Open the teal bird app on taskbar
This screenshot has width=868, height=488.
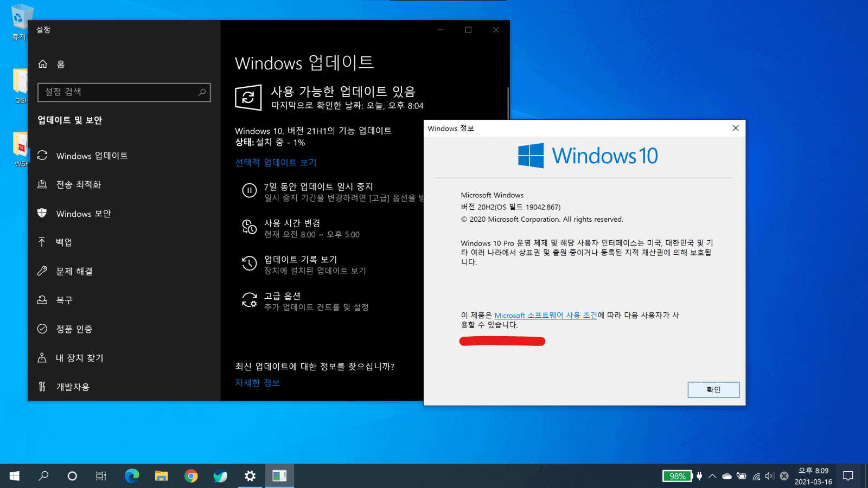(x=220, y=476)
